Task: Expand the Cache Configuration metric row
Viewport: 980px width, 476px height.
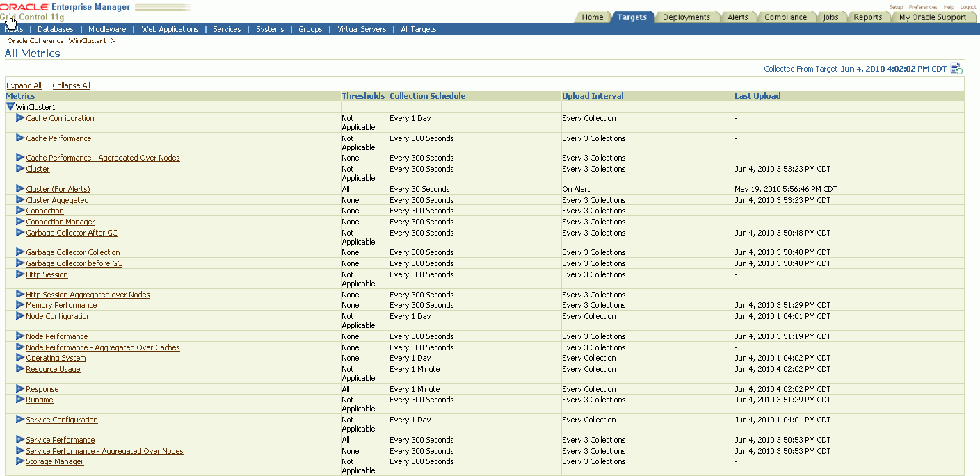Action: click(x=20, y=118)
